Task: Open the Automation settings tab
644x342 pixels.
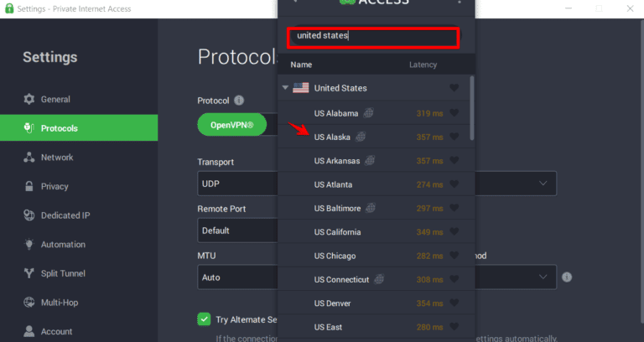Action: [x=63, y=245]
